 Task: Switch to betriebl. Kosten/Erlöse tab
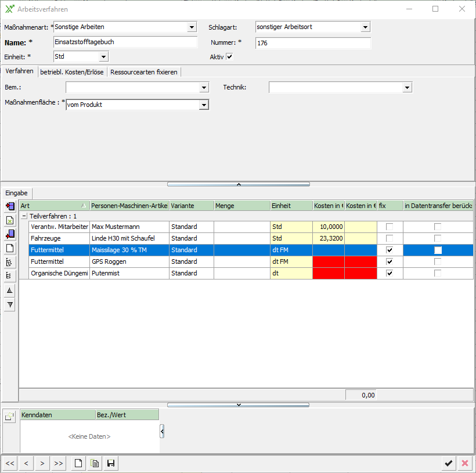click(x=72, y=72)
